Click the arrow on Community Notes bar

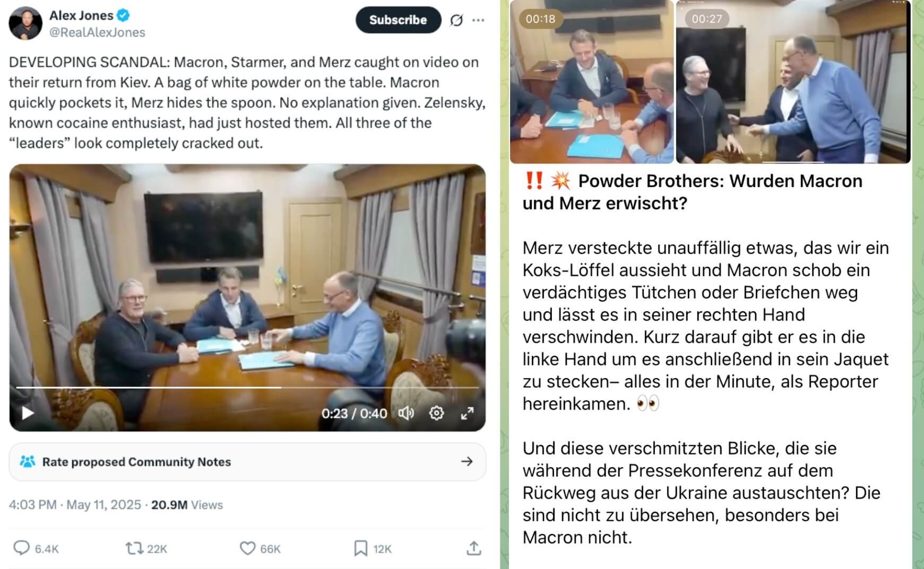(x=467, y=462)
